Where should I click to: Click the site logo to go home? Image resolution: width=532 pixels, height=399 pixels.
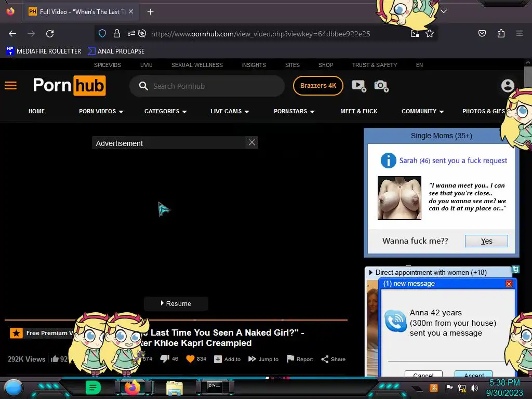point(69,86)
